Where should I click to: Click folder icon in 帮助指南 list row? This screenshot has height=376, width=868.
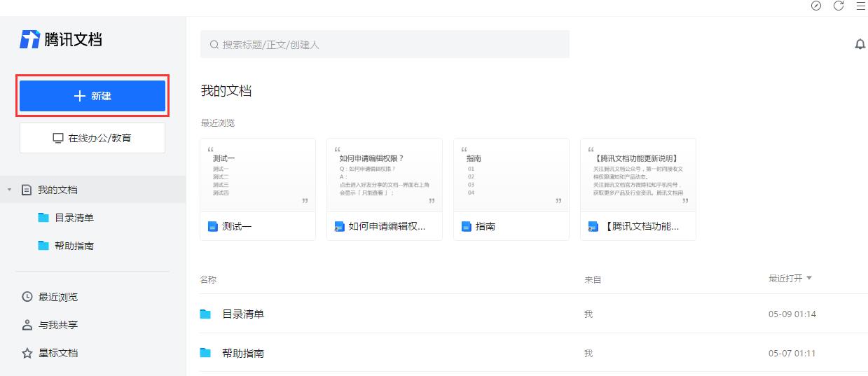tap(205, 353)
